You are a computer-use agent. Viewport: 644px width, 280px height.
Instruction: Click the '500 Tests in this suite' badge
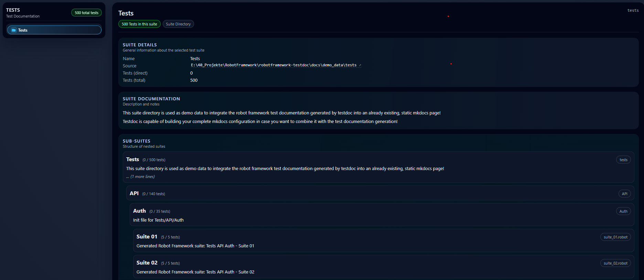tap(139, 24)
